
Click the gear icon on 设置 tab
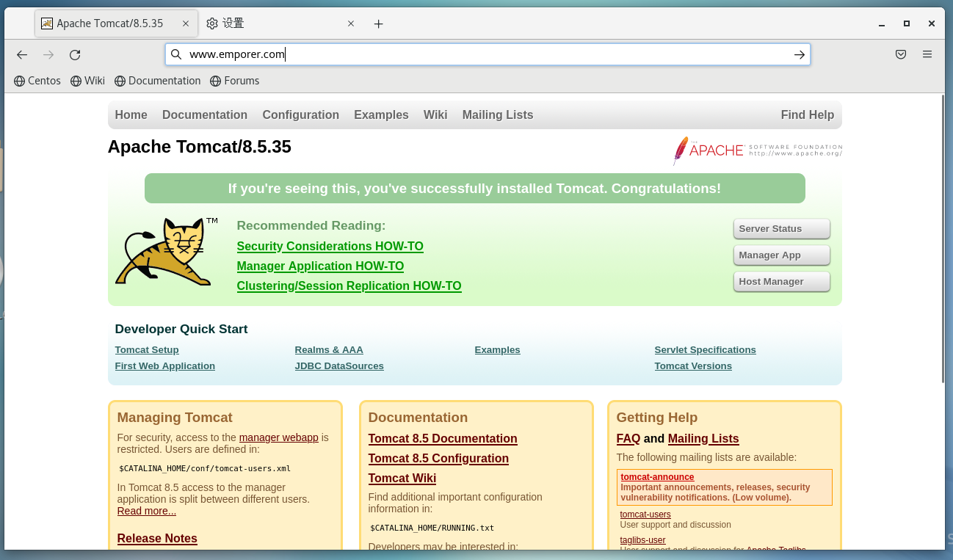[212, 23]
